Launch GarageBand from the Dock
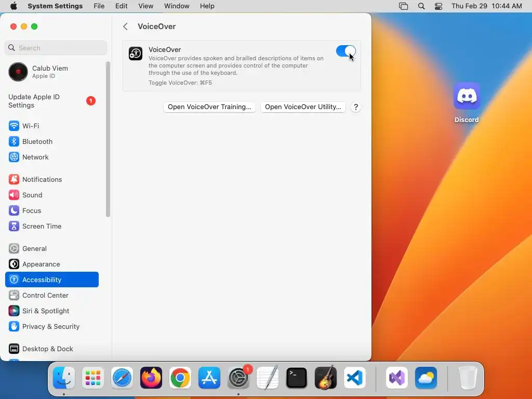Image resolution: width=532 pixels, height=399 pixels. coord(326,378)
